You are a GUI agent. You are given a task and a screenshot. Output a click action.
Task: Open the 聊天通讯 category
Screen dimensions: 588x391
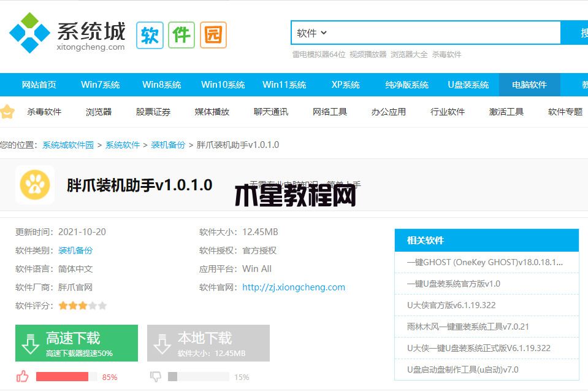[271, 112]
